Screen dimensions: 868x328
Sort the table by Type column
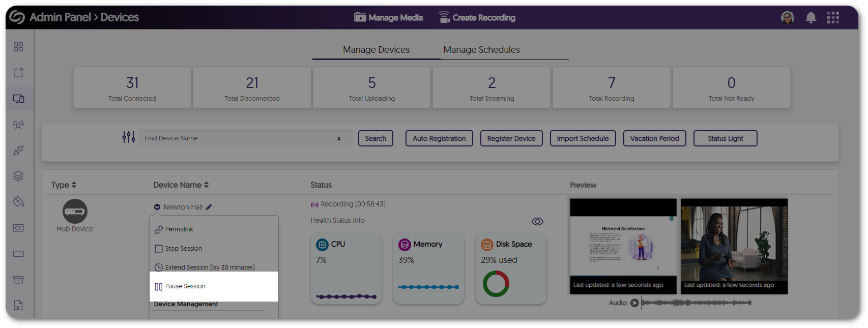point(64,185)
